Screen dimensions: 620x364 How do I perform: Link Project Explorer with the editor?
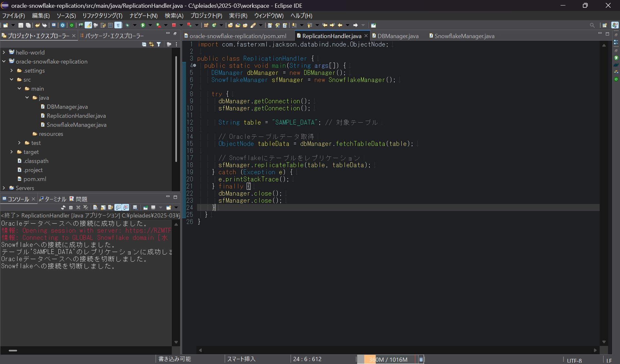pos(151,44)
